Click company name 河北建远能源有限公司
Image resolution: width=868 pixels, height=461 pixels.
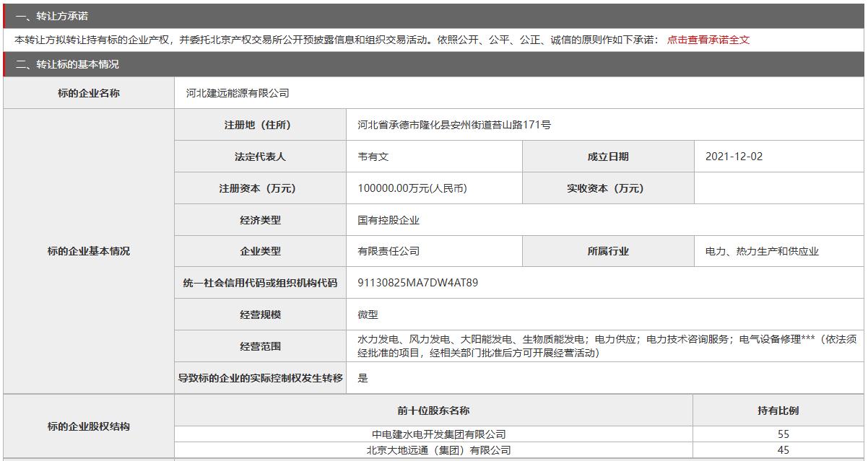pos(237,93)
